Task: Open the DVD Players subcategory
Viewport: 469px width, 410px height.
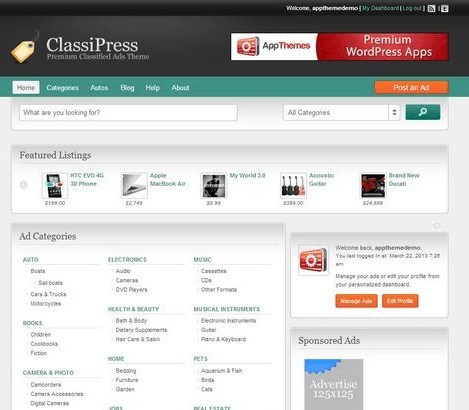Action: (131, 290)
